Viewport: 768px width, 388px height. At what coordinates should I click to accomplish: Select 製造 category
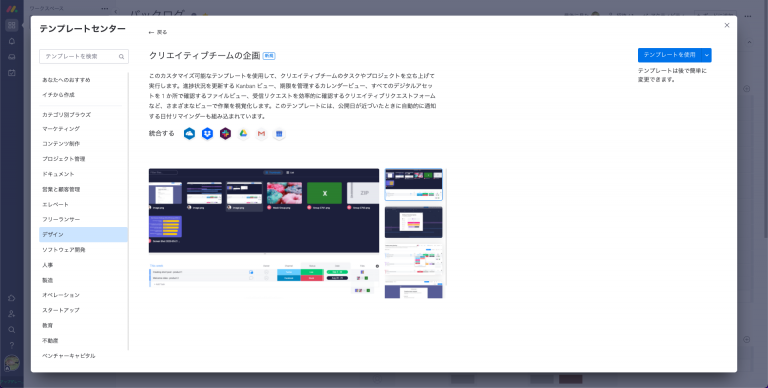48,280
